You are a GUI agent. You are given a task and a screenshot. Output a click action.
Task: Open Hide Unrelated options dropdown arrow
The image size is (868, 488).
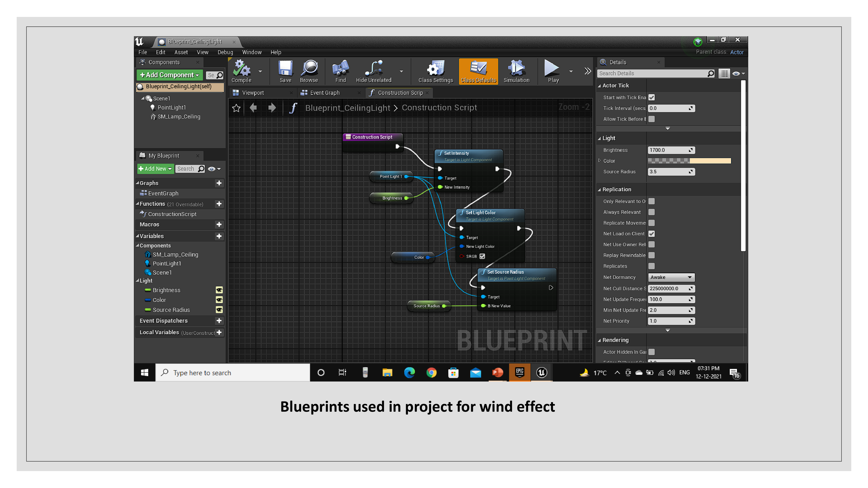click(x=401, y=71)
